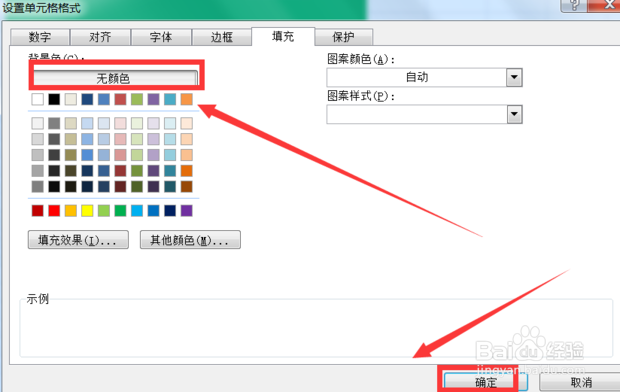Pick the black swatch in top row
This screenshot has height=392, width=620.
54,99
